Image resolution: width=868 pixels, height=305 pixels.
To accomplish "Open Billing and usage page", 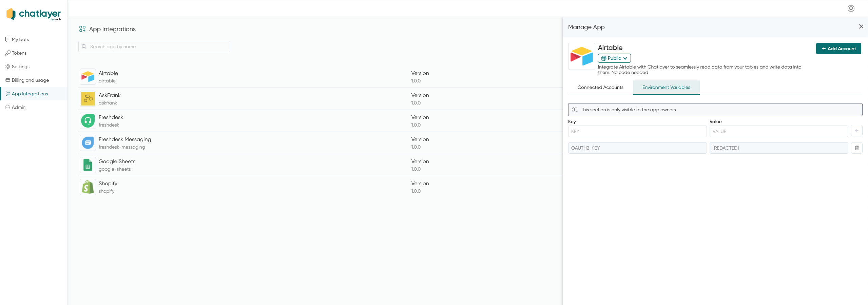I will click(30, 80).
